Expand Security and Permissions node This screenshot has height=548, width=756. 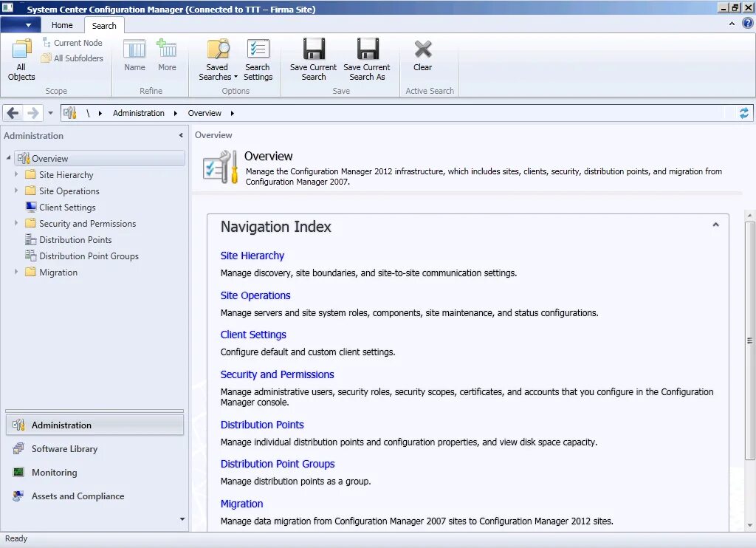click(16, 223)
